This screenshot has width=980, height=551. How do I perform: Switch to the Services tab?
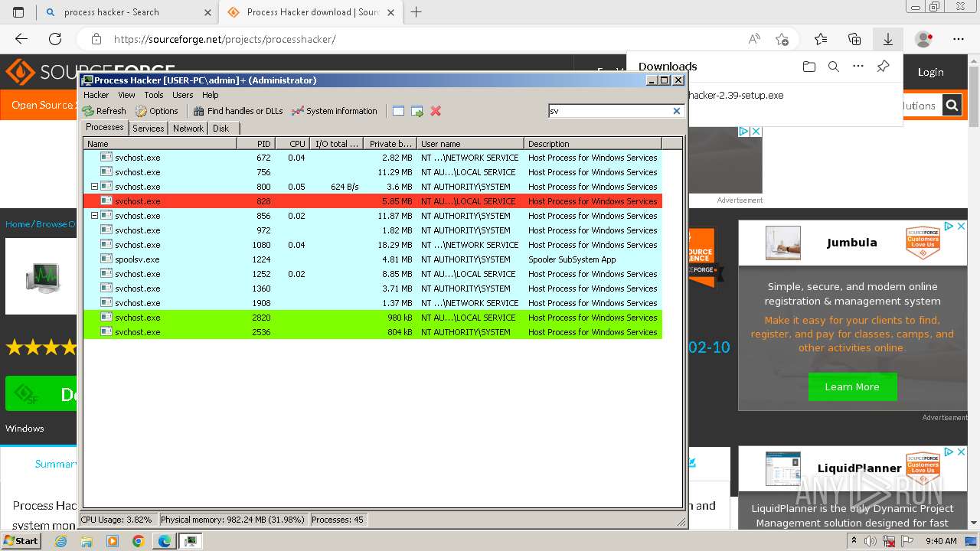point(149,129)
